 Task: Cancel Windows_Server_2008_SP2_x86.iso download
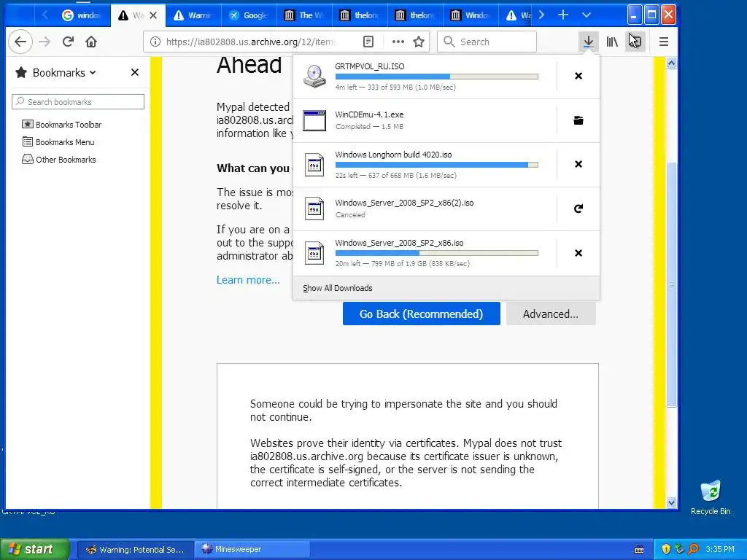[578, 253]
